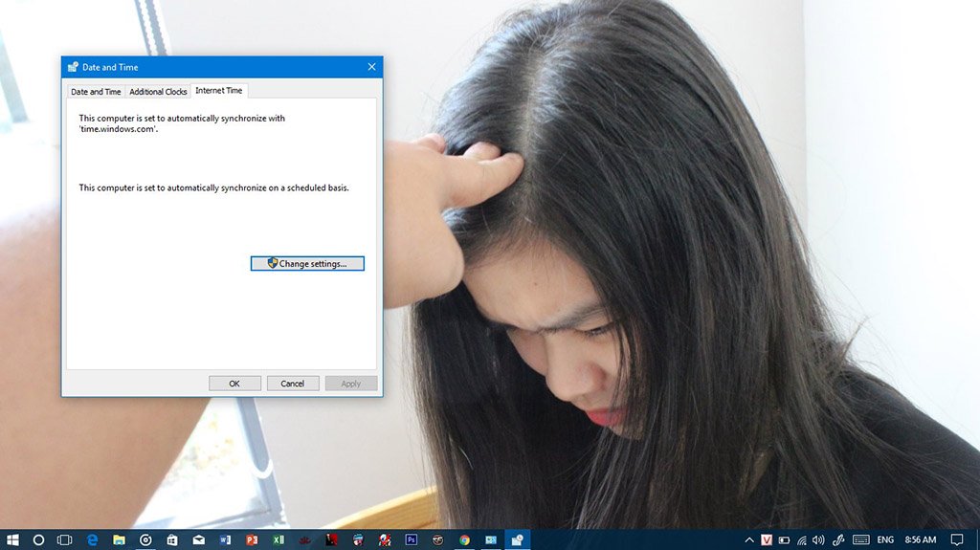Show hidden system tray icons
Viewport: 980px width, 550px height.
[x=748, y=539]
